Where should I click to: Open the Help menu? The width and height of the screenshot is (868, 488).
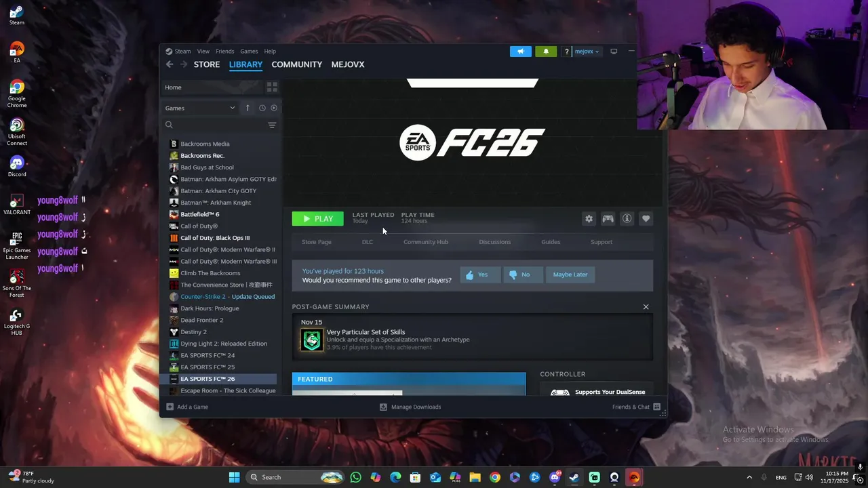(x=270, y=52)
